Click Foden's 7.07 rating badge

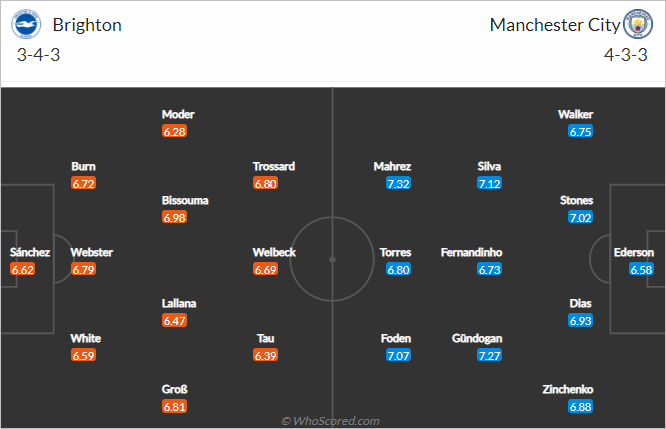pyautogui.click(x=398, y=355)
